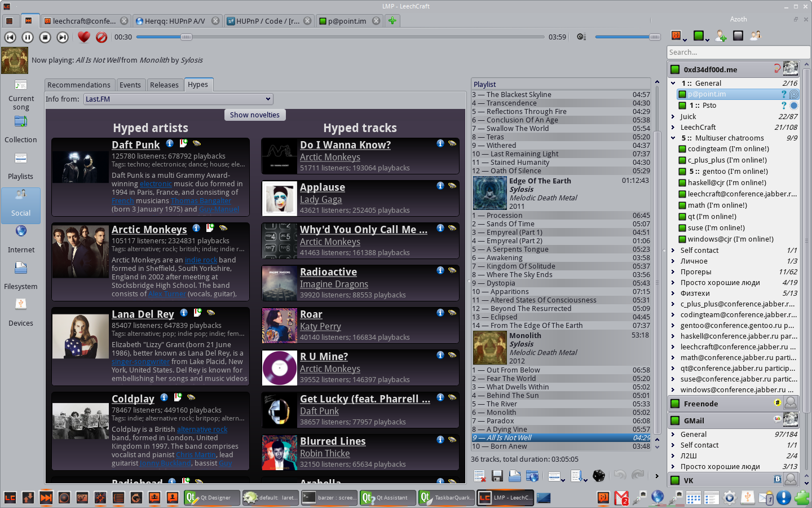Open the Filesystem sidebar section

(x=21, y=276)
